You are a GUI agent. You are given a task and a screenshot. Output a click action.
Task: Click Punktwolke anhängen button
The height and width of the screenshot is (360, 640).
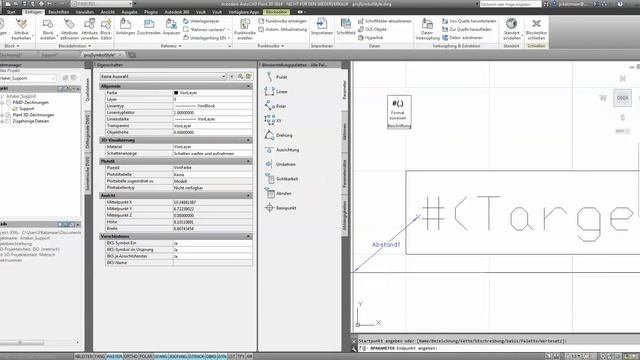pos(282,21)
